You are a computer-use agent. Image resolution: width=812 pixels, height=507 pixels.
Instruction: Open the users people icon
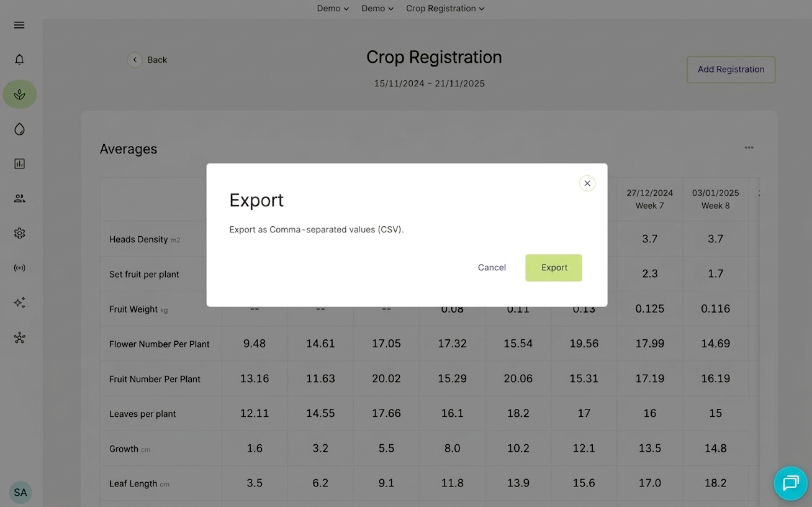19,199
